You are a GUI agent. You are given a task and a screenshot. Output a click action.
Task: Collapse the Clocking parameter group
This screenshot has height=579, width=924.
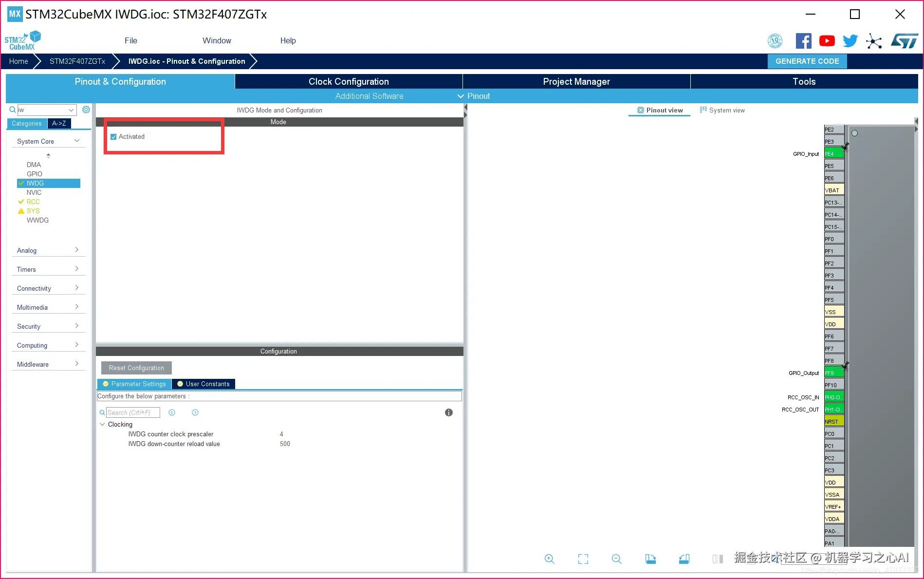[x=102, y=424]
